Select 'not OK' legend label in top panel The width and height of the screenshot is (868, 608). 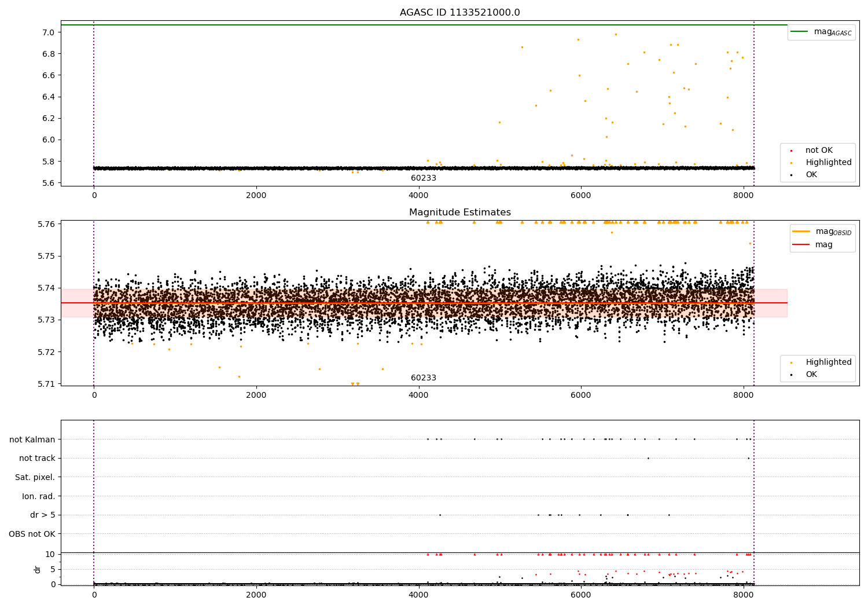pos(819,151)
